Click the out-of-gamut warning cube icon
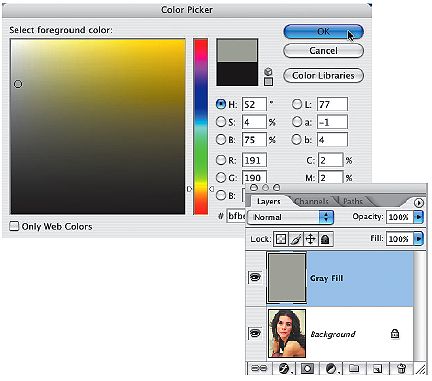This screenshot has height=381, width=432. [x=268, y=71]
